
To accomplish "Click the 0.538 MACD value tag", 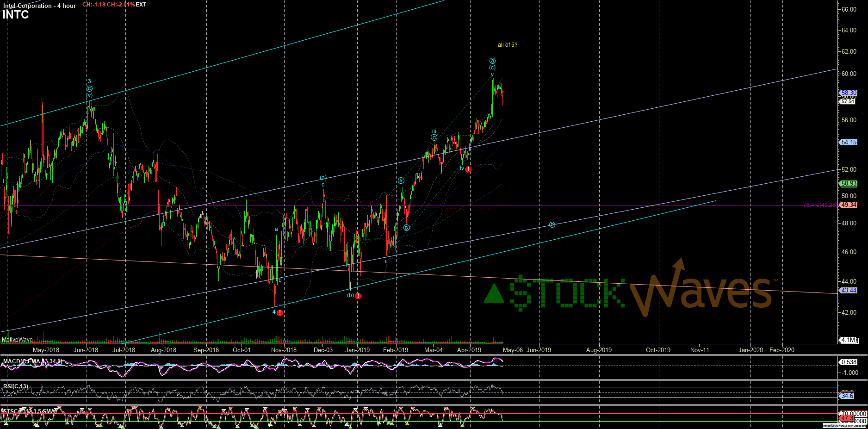I will click(x=849, y=362).
